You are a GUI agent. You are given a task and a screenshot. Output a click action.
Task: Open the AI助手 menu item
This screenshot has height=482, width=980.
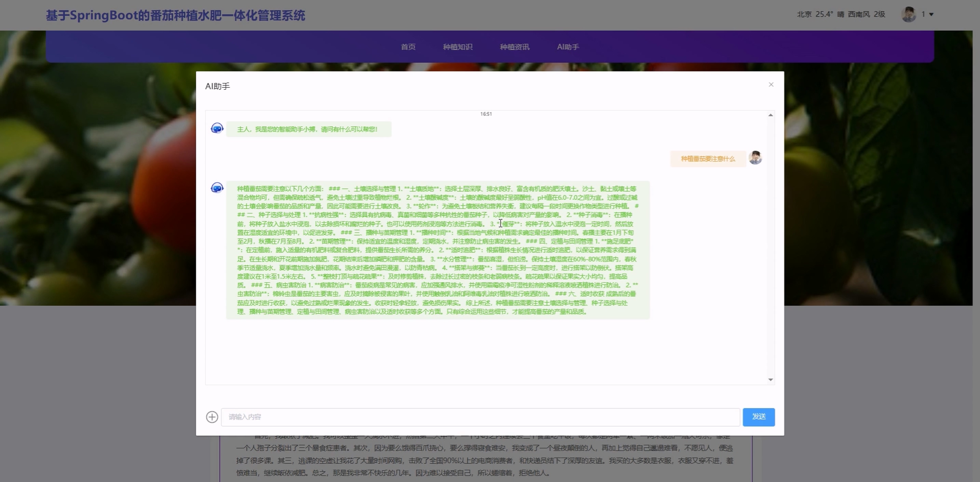[x=568, y=47]
